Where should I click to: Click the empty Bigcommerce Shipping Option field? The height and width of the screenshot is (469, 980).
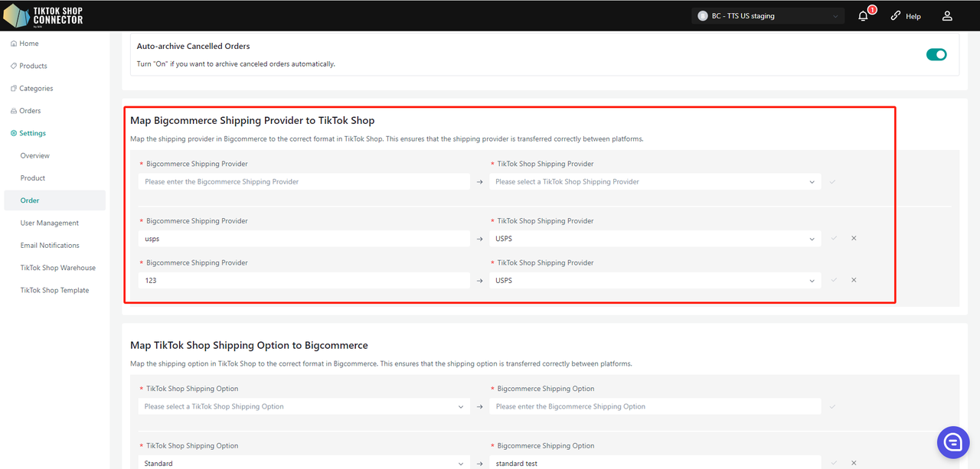point(655,407)
